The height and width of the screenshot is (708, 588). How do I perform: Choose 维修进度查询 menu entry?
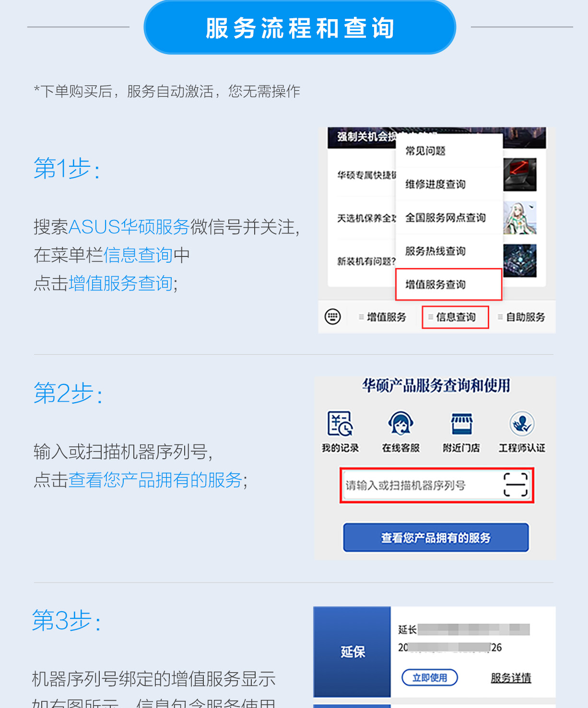coord(449,184)
